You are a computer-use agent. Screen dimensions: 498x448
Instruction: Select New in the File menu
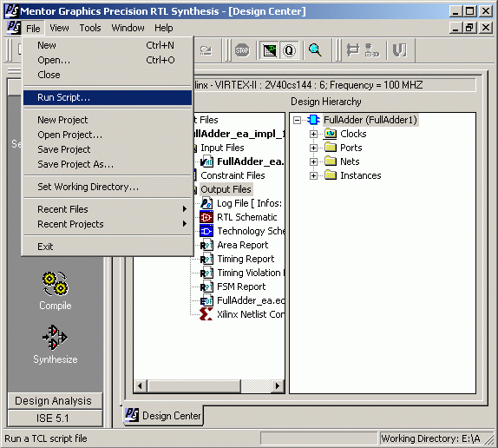pos(108,45)
